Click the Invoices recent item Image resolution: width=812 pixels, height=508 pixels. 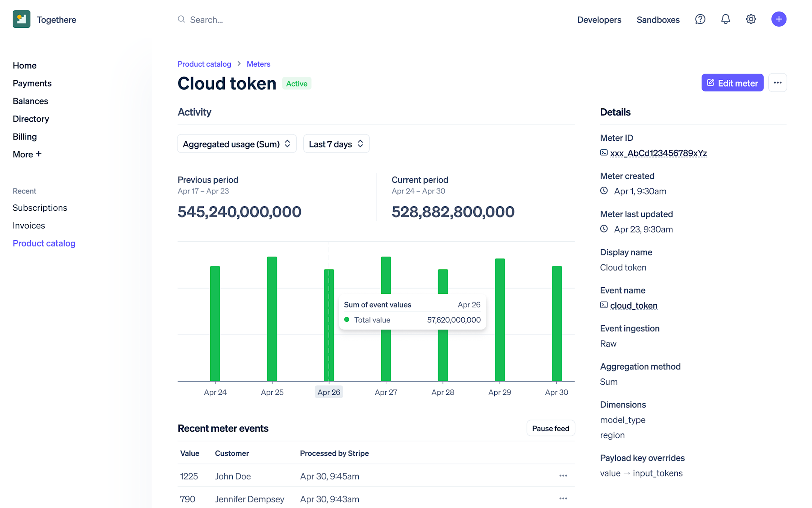[29, 225]
